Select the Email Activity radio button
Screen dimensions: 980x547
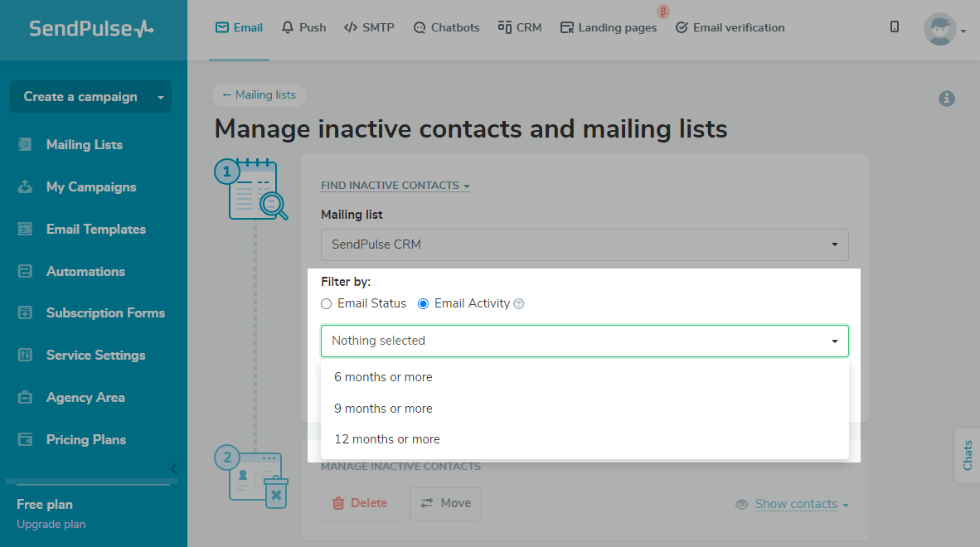(x=424, y=304)
